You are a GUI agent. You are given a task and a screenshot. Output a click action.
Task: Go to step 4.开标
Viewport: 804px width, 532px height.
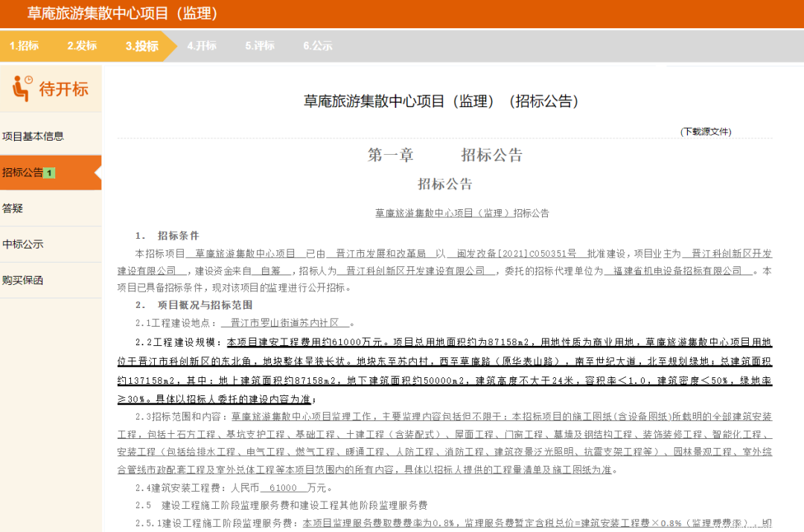[x=202, y=45]
